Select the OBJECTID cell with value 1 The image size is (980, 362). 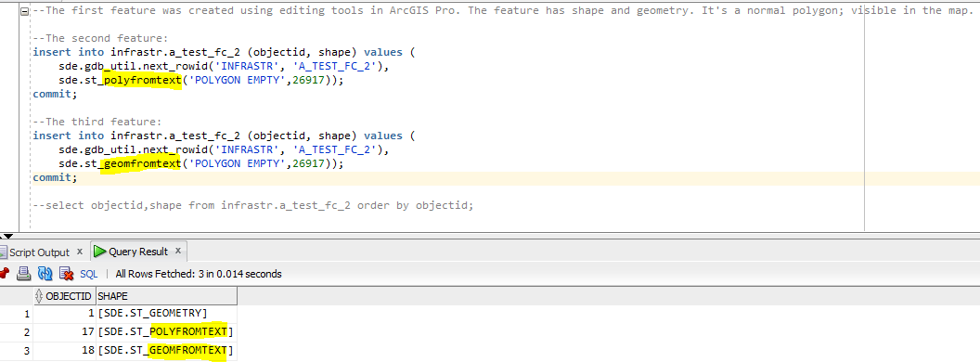click(64, 312)
